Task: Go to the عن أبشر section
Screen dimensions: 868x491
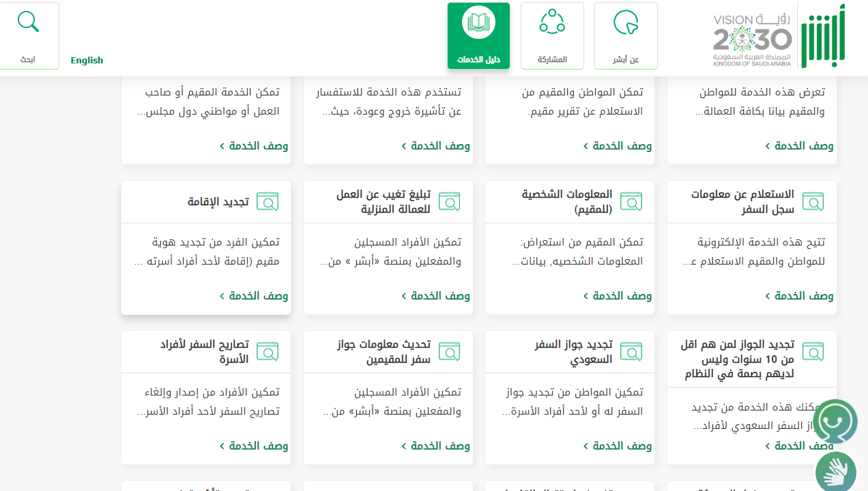Action: pyautogui.click(x=626, y=35)
